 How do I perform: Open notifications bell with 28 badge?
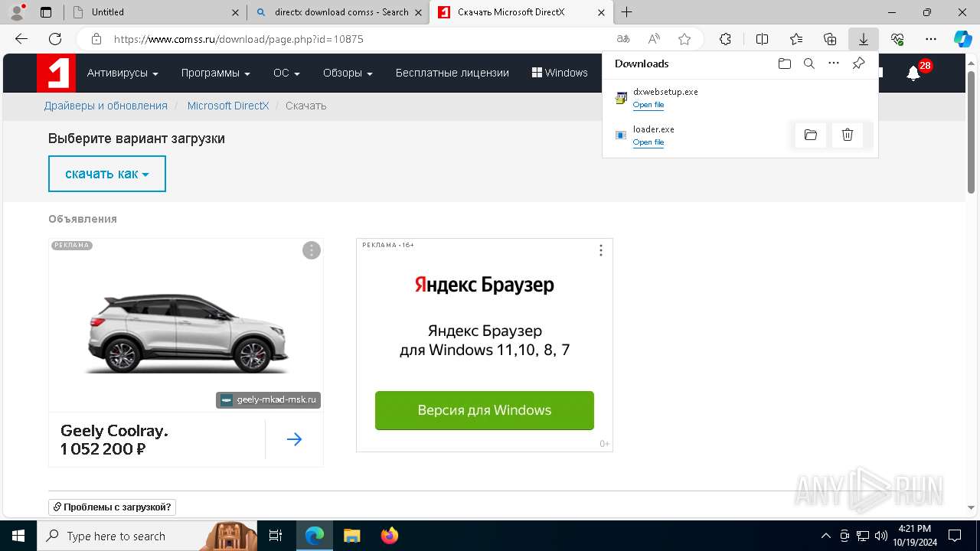pos(914,73)
